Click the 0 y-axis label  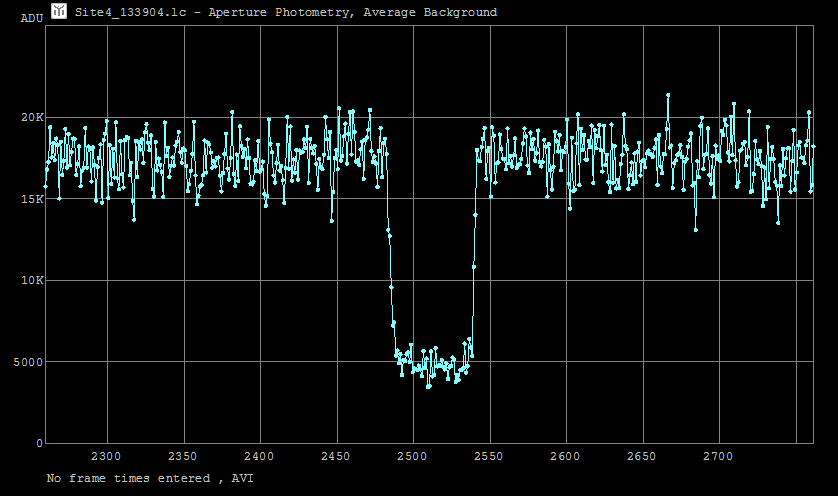pyautogui.click(x=40, y=443)
